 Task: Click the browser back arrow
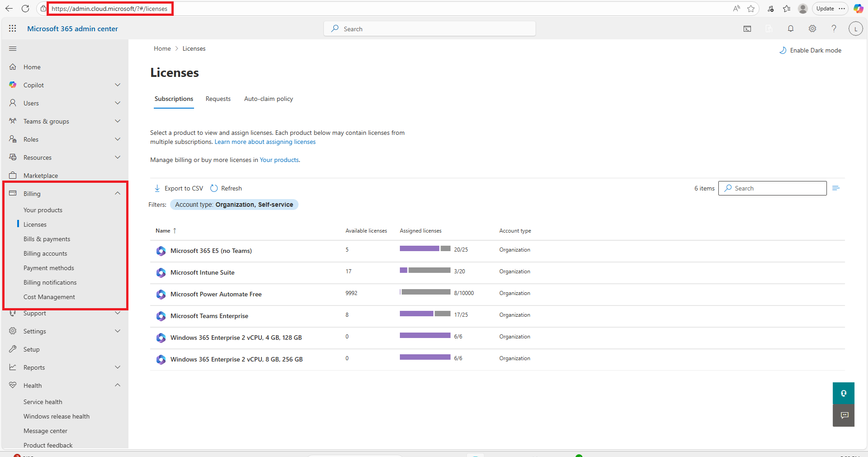(x=9, y=9)
